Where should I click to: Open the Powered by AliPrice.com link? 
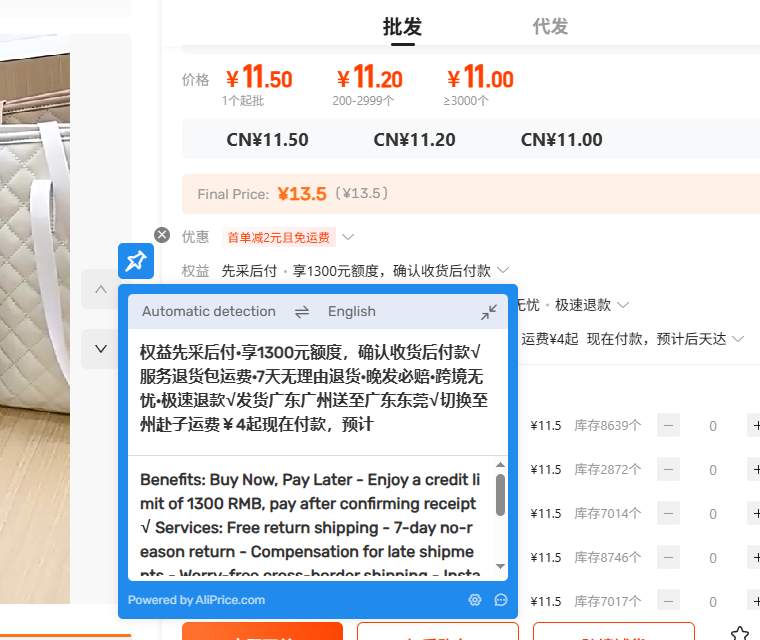(x=196, y=600)
